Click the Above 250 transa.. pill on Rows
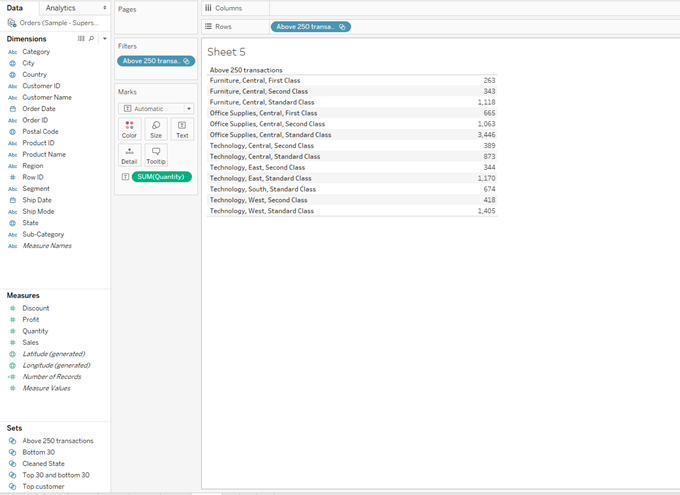The width and height of the screenshot is (680, 495). pos(311,26)
